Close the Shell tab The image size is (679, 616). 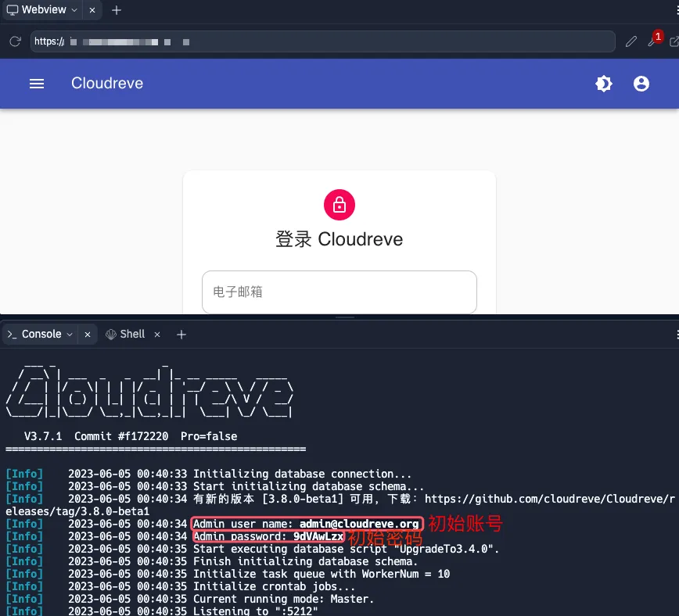(157, 334)
